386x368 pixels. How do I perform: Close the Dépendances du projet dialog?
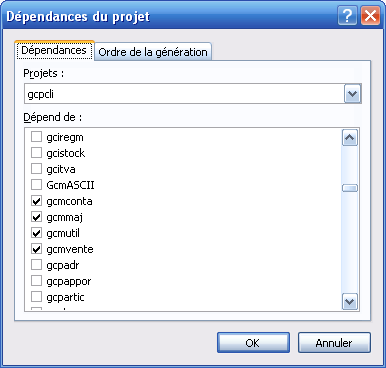pos(370,16)
